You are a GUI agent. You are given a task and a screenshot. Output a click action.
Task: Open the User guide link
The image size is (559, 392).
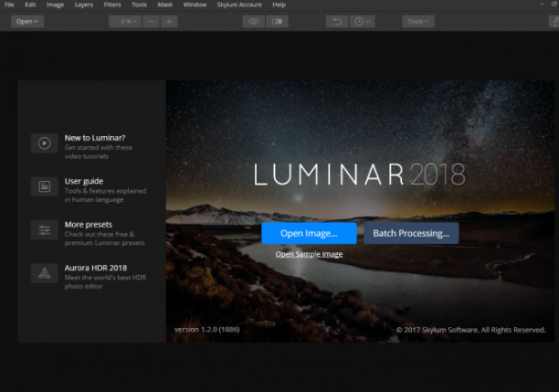84,181
